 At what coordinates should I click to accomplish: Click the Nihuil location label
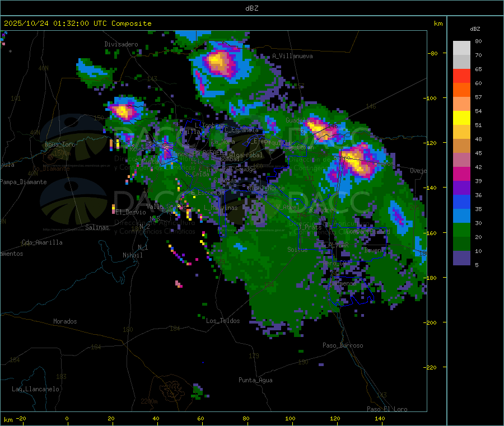coord(132,255)
